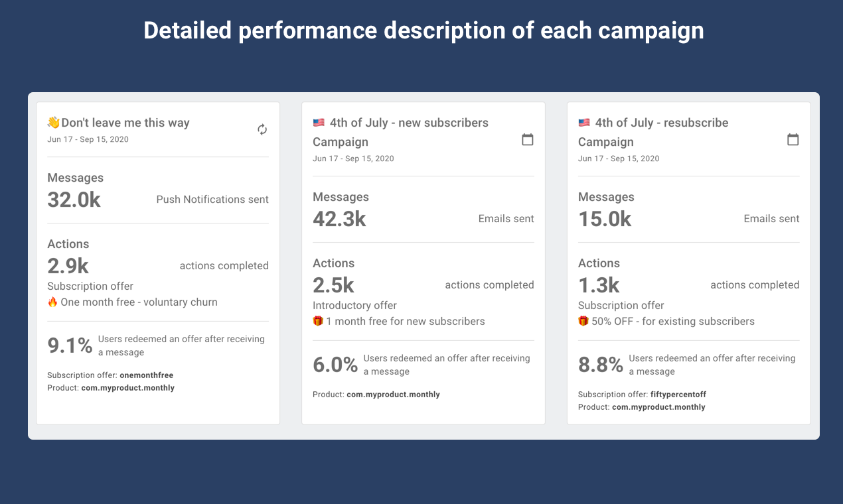
Task: Click the 8.8% redemption rate
Action: pos(601,365)
